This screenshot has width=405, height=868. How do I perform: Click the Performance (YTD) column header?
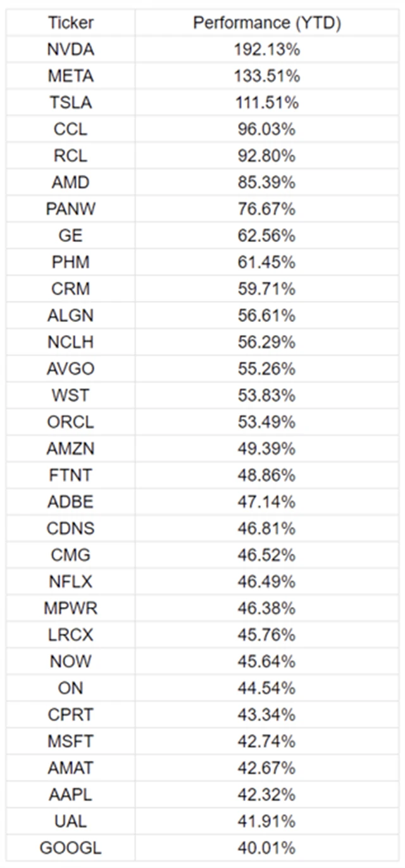(x=267, y=23)
